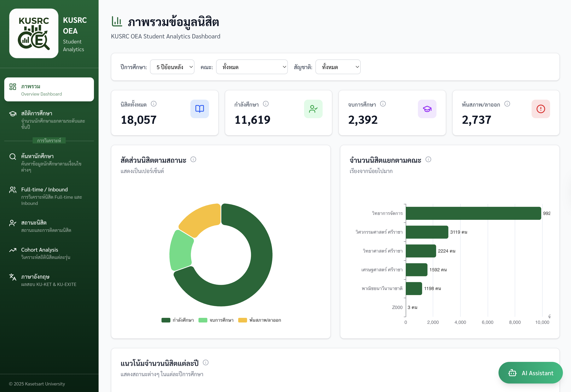The width and height of the screenshot is (571, 392).
Task: Click info icon beside สัดส่วนนิสิตตามสถานะ
Action: point(193,160)
